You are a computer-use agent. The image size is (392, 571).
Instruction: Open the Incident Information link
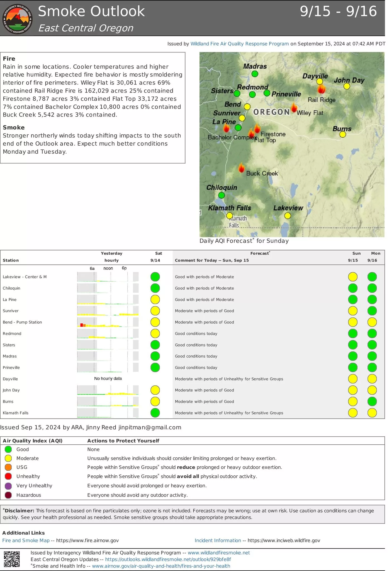218,540
